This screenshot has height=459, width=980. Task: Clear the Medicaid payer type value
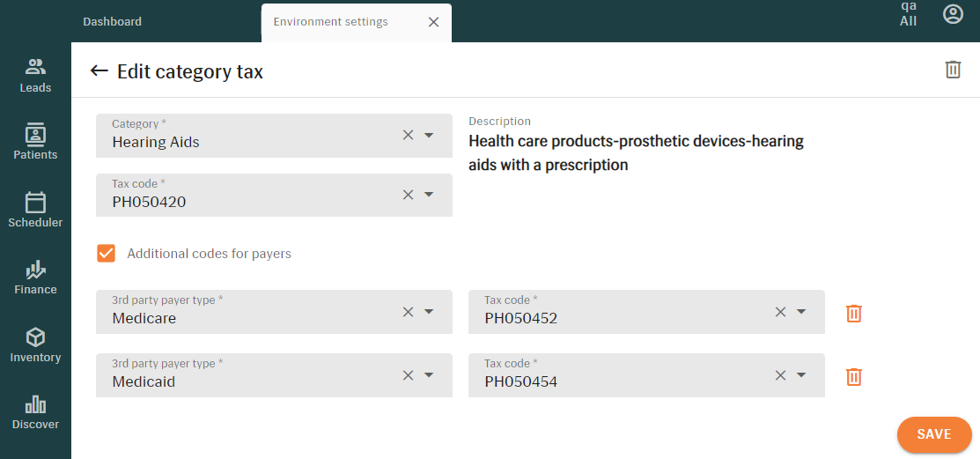[409, 374]
